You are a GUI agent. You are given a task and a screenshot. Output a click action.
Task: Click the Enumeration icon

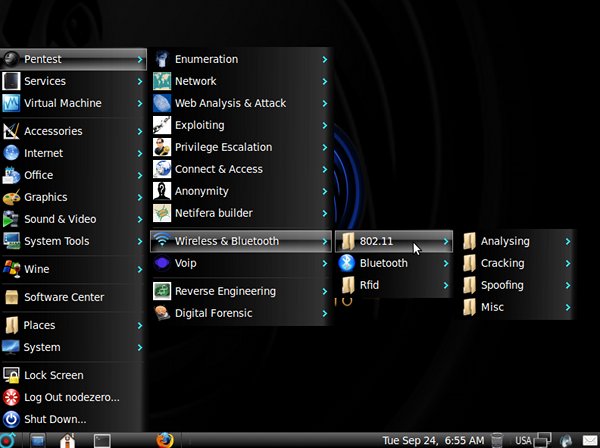[x=162, y=59]
